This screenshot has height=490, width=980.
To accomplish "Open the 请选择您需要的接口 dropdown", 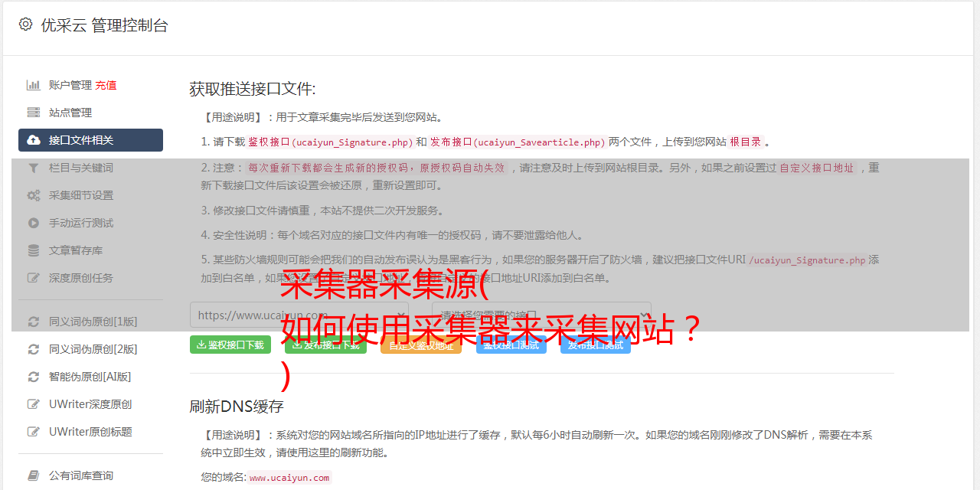I will [541, 315].
